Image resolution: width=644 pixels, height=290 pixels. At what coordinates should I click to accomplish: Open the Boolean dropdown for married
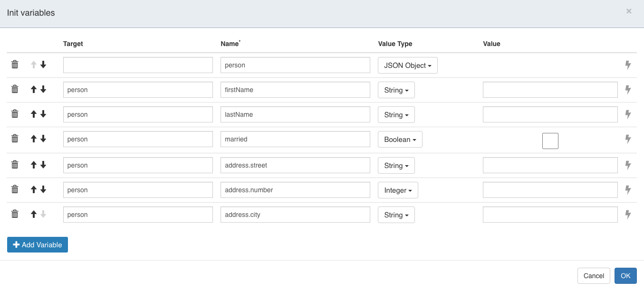click(x=400, y=139)
